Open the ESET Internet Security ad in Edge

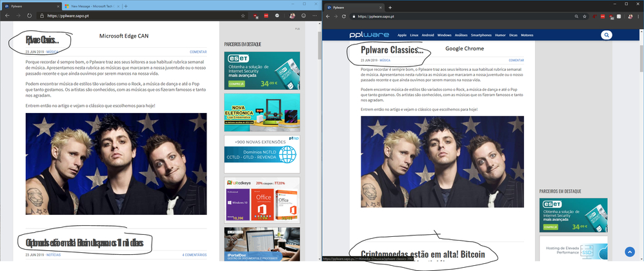tap(262, 70)
